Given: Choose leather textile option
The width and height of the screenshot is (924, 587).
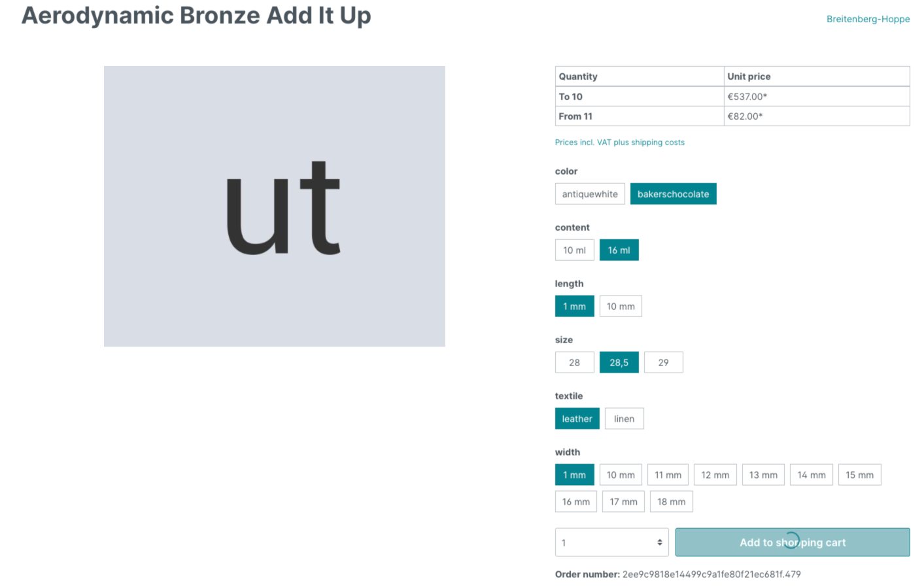Looking at the screenshot, I should click(x=577, y=419).
